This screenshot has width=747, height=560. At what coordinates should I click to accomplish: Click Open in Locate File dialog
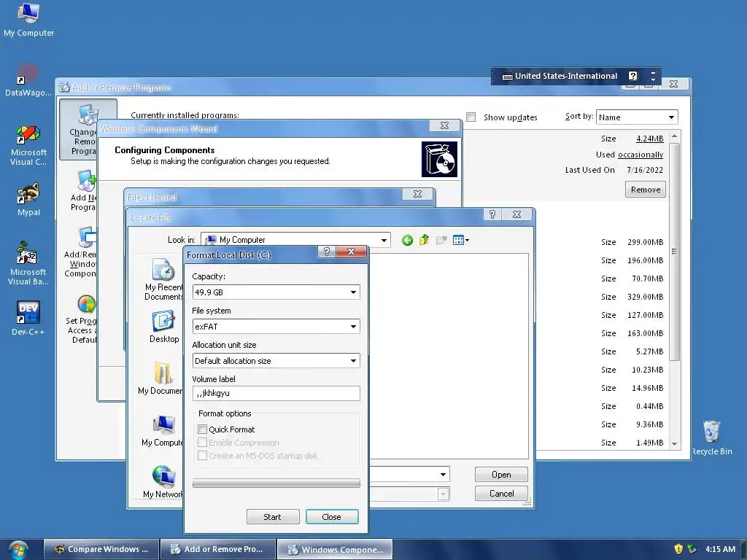pyautogui.click(x=501, y=474)
